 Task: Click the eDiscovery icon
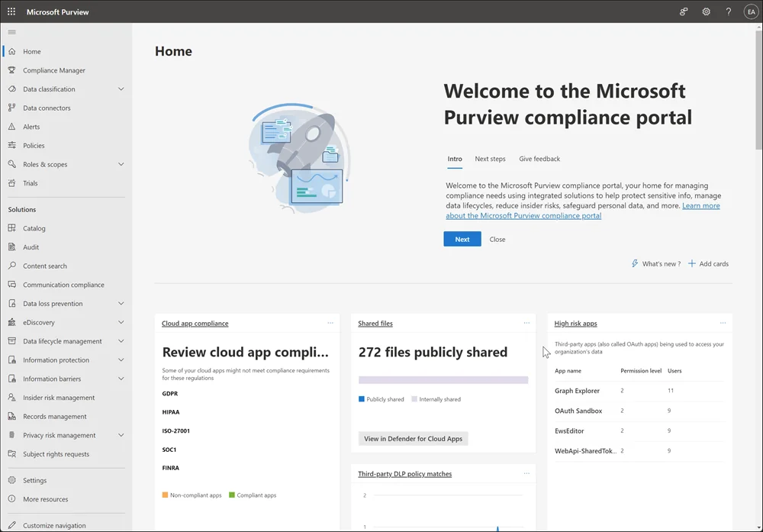pos(12,322)
